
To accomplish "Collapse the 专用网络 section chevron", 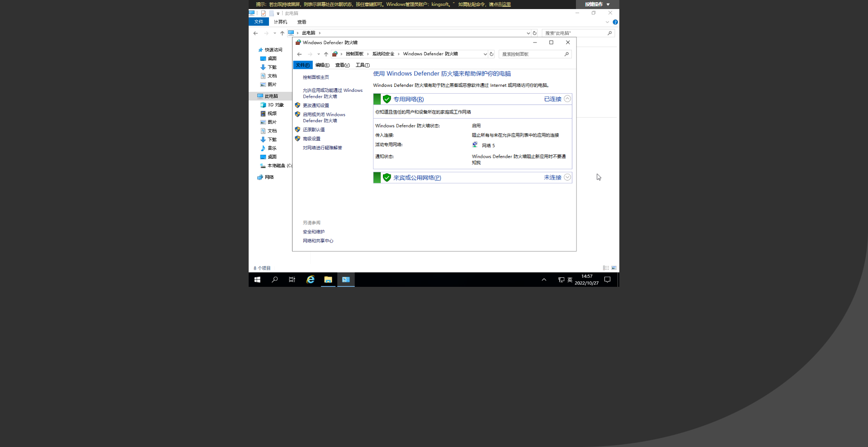I will pyautogui.click(x=567, y=99).
